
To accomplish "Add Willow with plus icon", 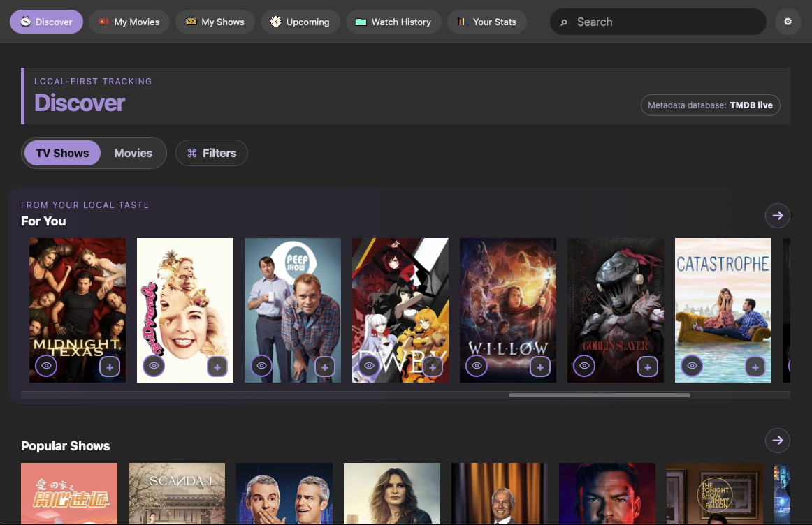I will point(540,367).
